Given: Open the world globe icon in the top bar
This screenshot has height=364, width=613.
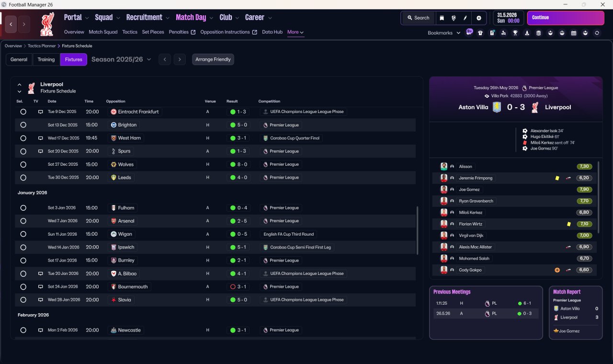Looking at the screenshot, I should coord(454,18).
